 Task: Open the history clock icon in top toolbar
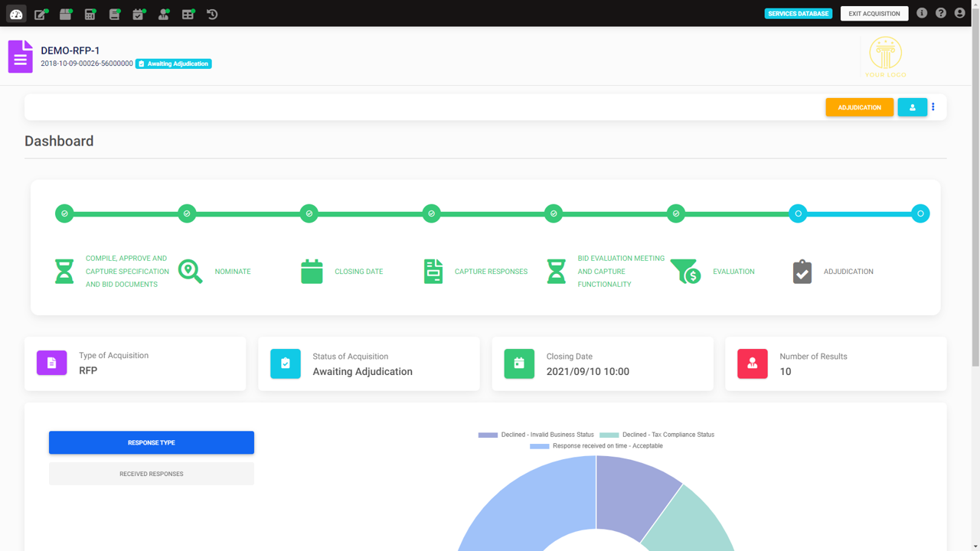[x=212, y=14]
